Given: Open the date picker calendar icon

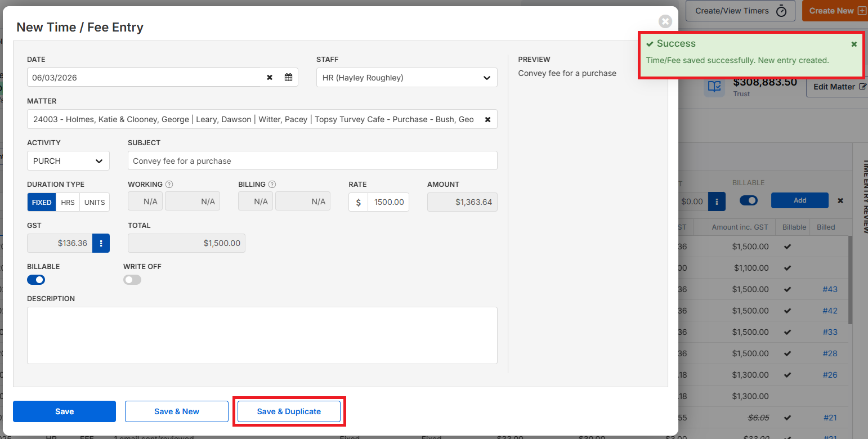Looking at the screenshot, I should 288,78.
